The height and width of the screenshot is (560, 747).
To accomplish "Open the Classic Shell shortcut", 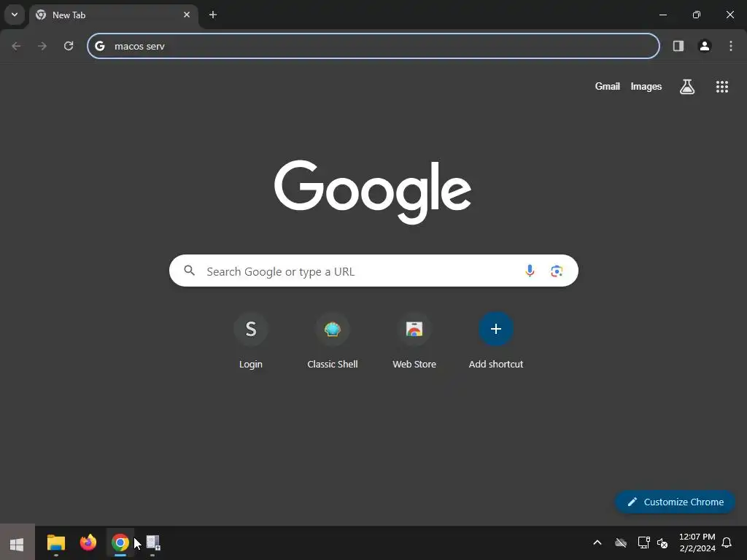I will coord(333,341).
